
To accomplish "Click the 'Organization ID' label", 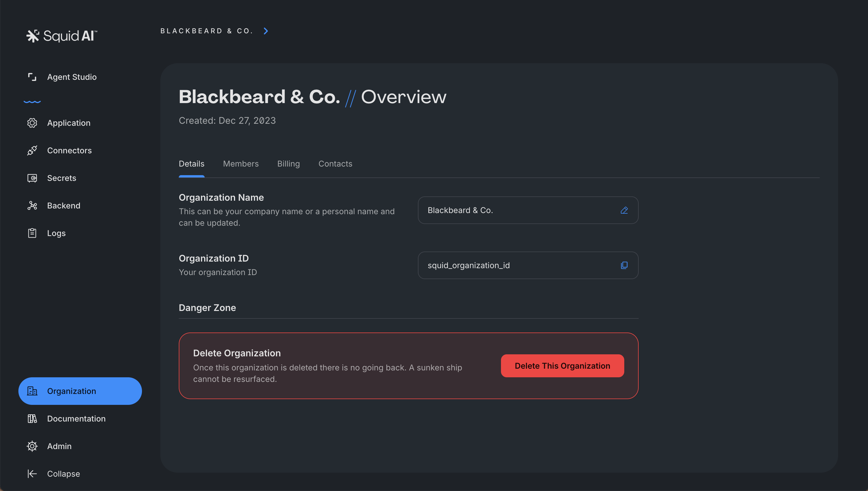I will pyautogui.click(x=214, y=258).
